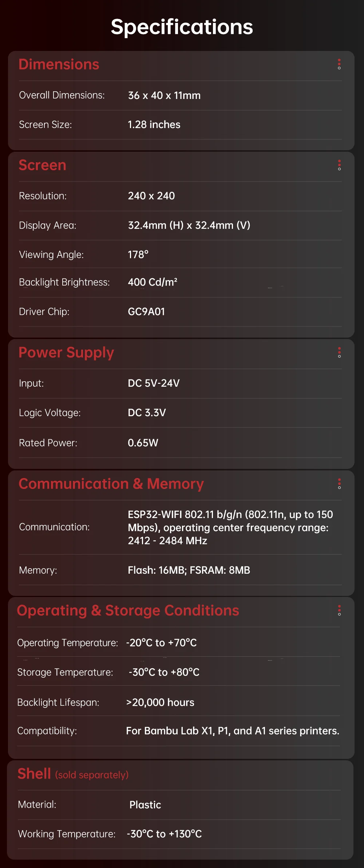364x868 pixels.
Task: Select the Operating & Storage Conditions heading
Action: [x=128, y=610]
